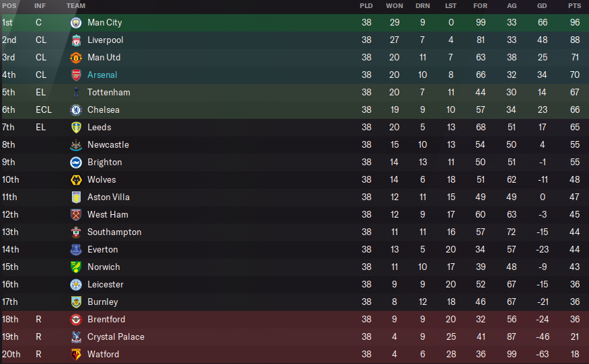The height and width of the screenshot is (364, 589).
Task: Click the Arsenal badge icon
Action: tap(76, 75)
